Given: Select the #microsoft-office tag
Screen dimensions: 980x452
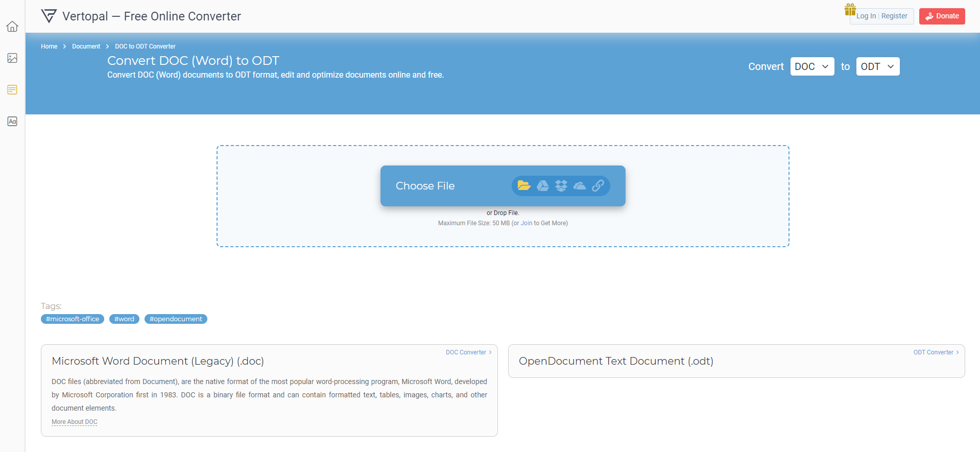Looking at the screenshot, I should (x=73, y=319).
